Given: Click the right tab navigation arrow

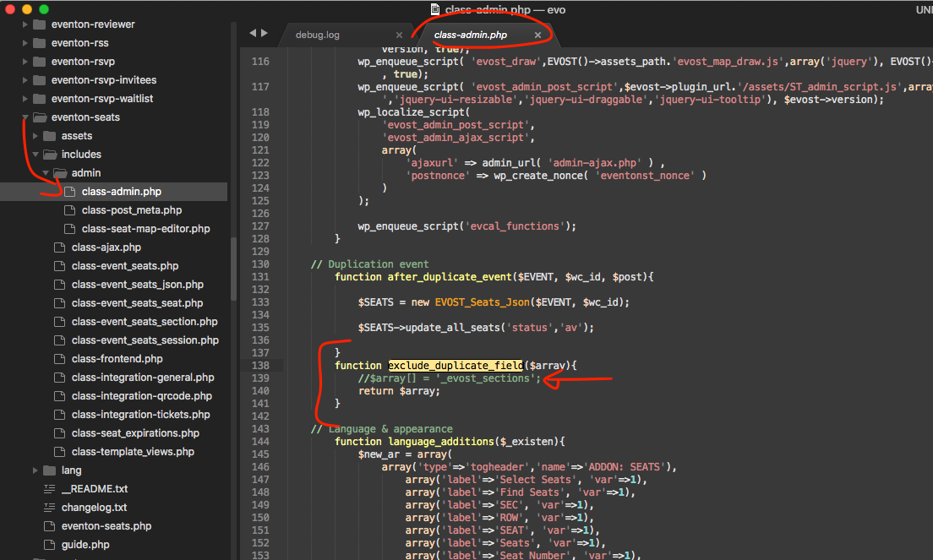Looking at the screenshot, I should click(265, 33).
